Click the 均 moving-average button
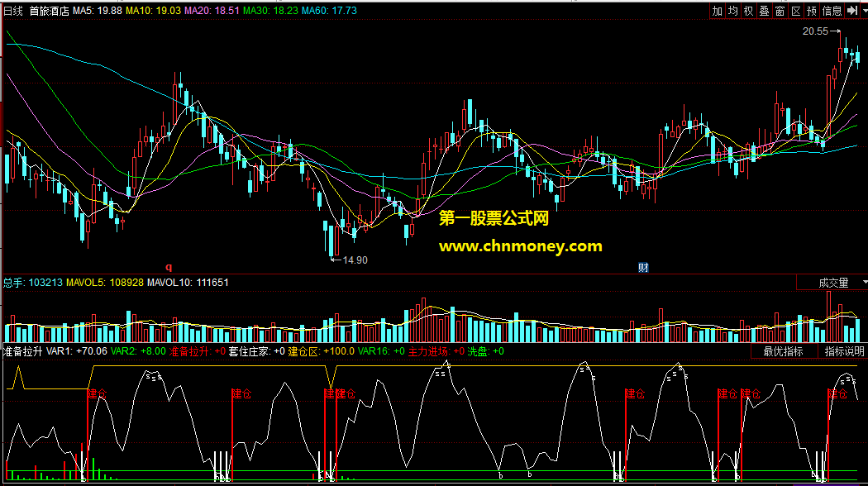 (733, 11)
